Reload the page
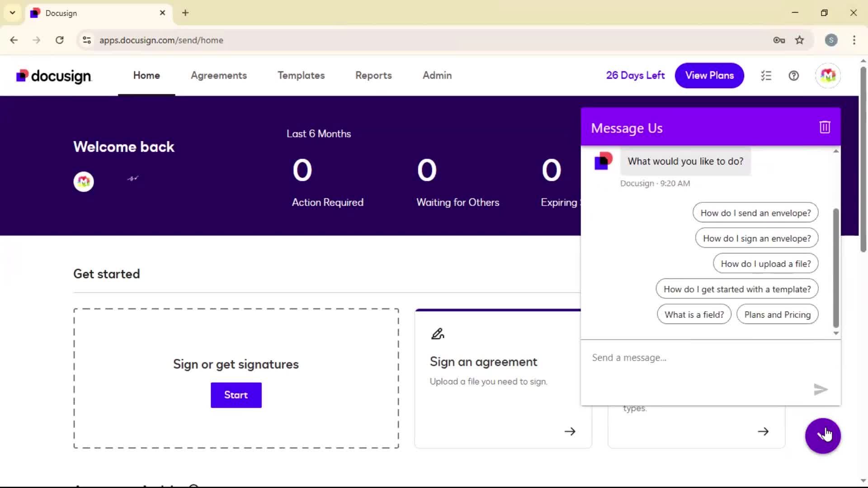Image resolution: width=868 pixels, height=488 pixels. pyautogui.click(x=60, y=40)
